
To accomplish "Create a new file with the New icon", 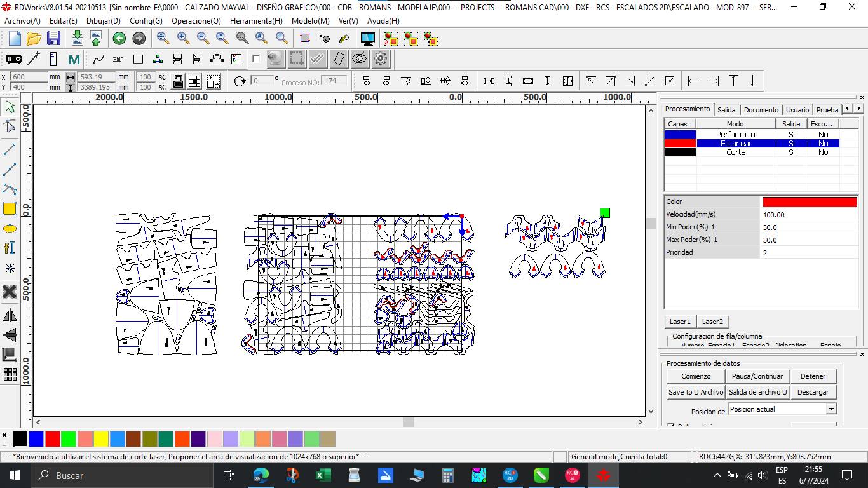I will coord(15,39).
